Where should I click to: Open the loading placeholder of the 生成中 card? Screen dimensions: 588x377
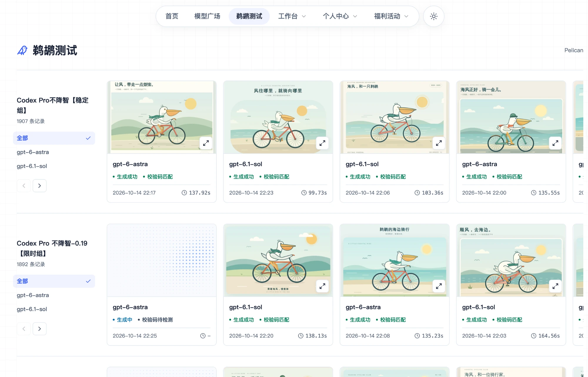point(162,260)
